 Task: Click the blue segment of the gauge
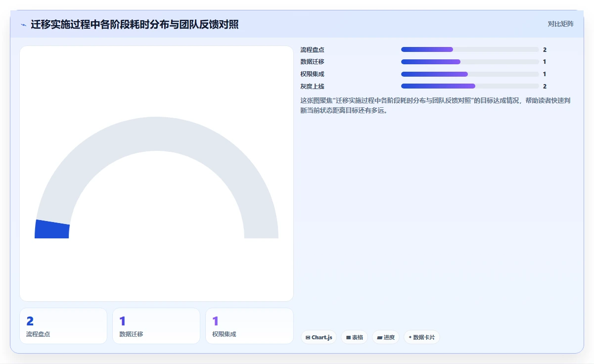[52, 229]
